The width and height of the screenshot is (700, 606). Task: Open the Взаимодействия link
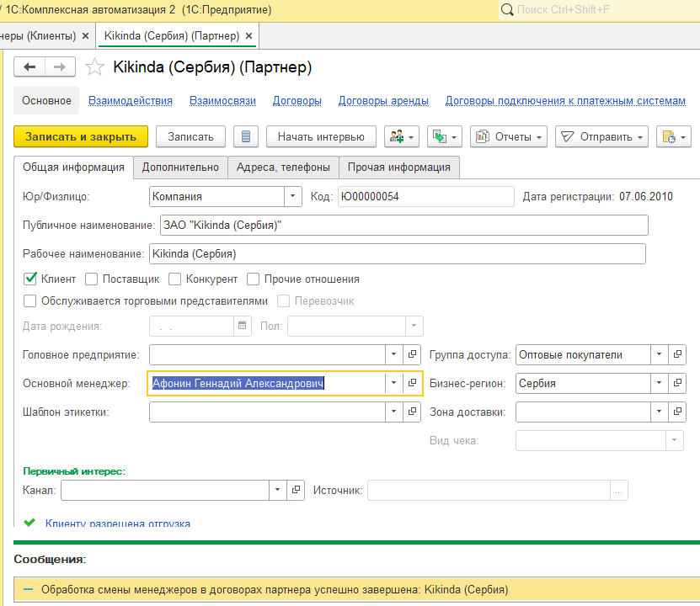click(131, 101)
